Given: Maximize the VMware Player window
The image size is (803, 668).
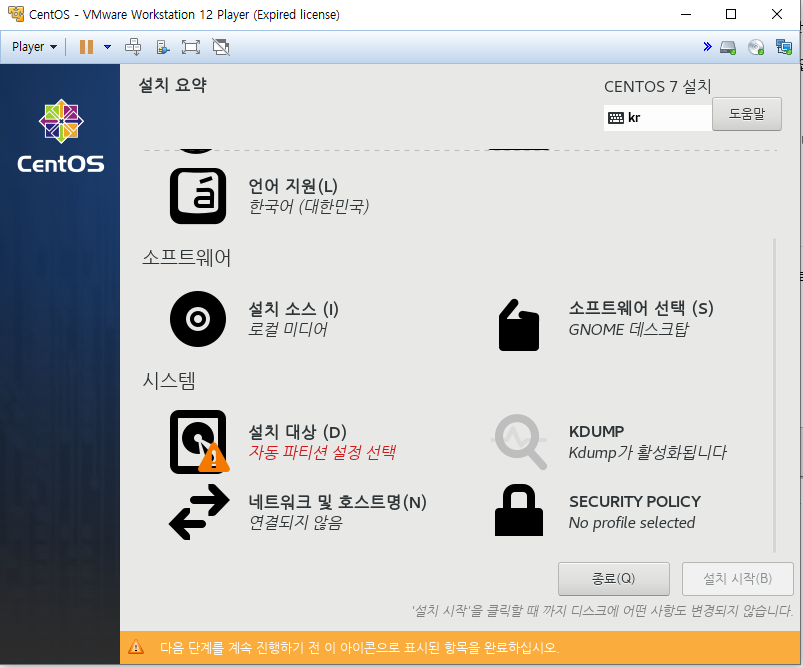Looking at the screenshot, I should tap(731, 14).
